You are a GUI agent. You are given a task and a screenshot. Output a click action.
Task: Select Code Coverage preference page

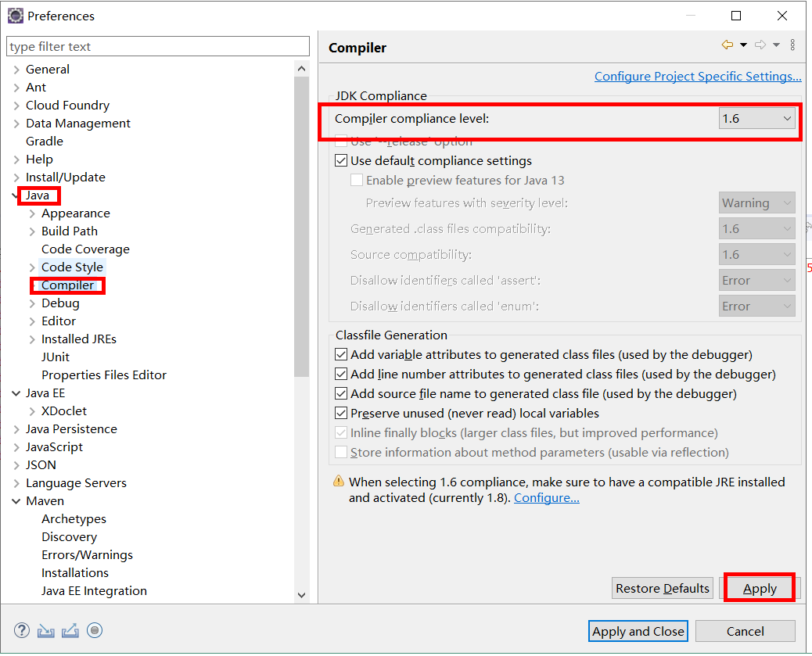pyautogui.click(x=85, y=249)
